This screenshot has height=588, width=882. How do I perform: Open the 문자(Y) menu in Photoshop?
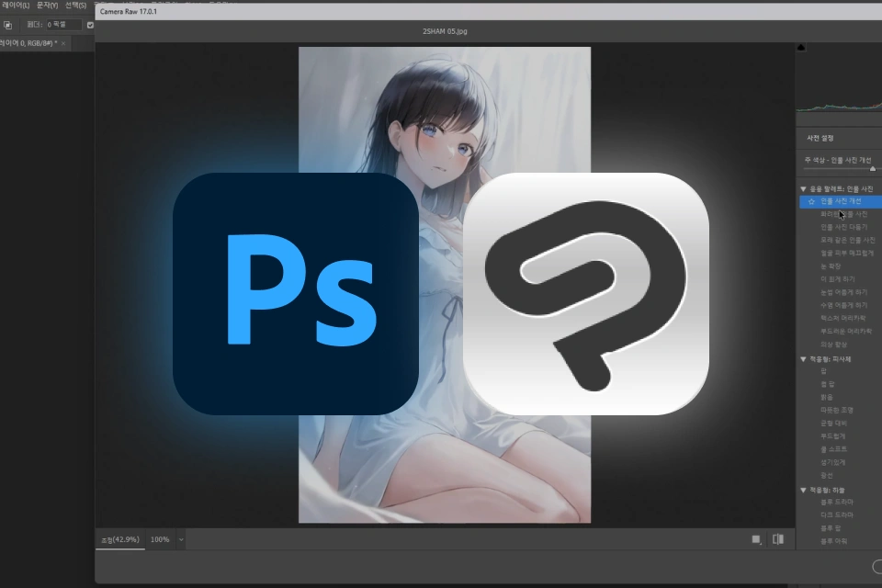pos(47,6)
